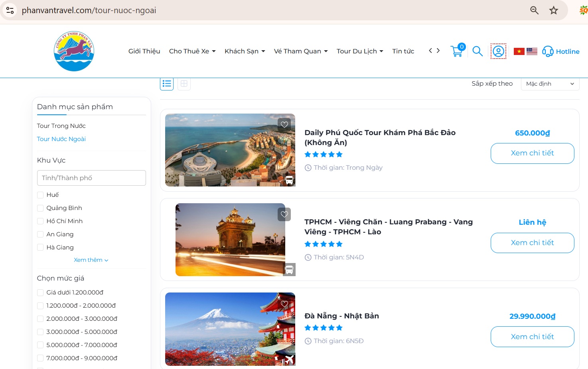588x369 pixels.
Task: Favorite the Phú Quốc tour with heart icon
Action: [284, 124]
